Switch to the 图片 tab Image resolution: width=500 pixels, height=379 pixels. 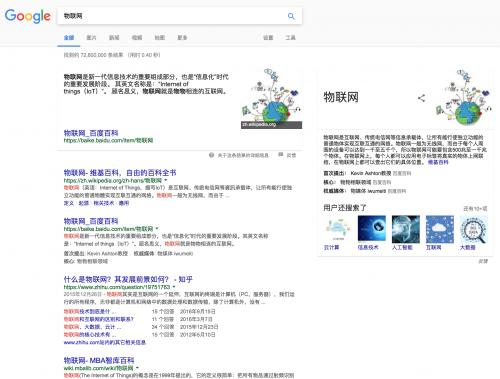point(91,38)
